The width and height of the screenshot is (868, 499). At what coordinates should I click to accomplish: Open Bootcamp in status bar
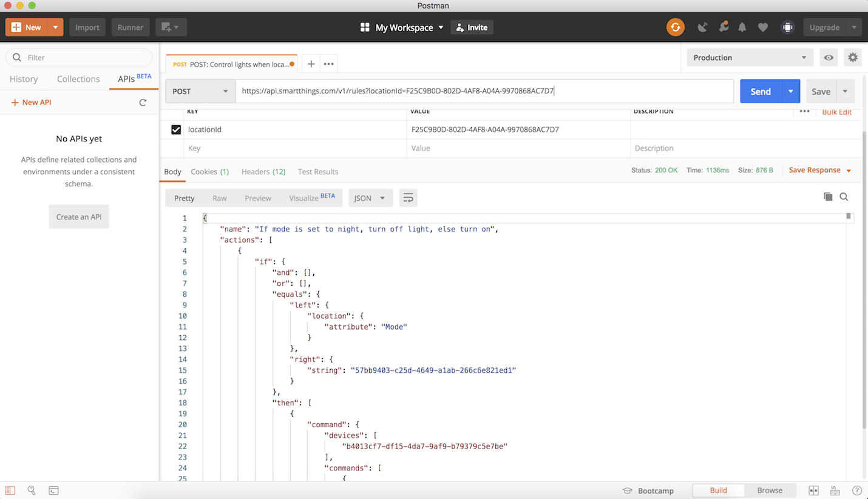click(648, 491)
